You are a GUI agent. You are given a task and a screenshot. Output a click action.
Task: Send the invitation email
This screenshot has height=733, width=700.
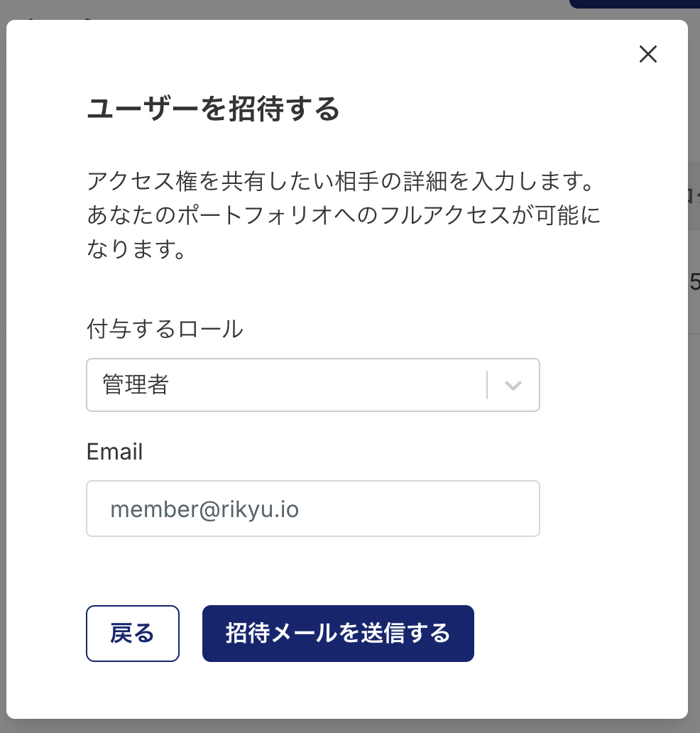tap(338, 633)
